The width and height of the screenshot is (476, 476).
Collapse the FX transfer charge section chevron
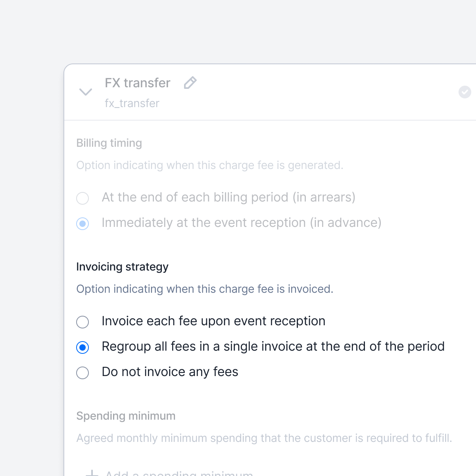point(86,92)
